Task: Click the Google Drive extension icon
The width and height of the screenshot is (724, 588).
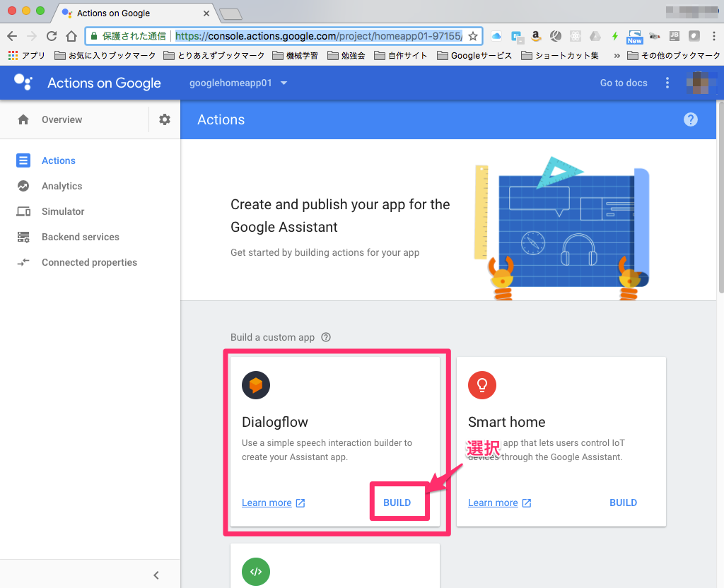Action: (x=595, y=36)
